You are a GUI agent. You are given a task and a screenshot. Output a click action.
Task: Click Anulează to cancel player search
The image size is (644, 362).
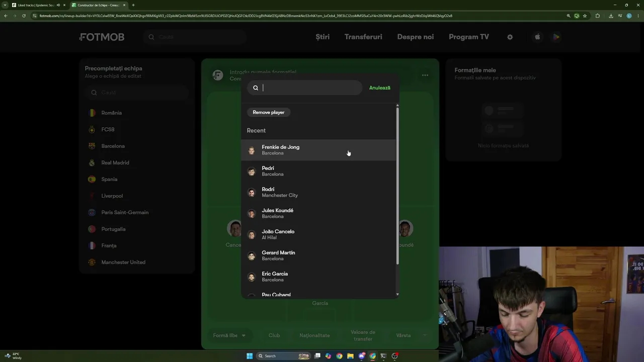tap(380, 88)
